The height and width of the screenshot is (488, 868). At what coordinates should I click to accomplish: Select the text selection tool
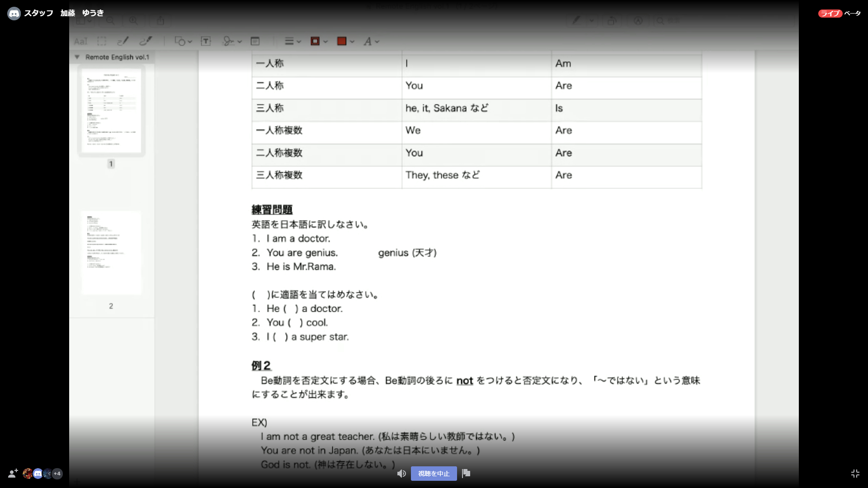pyautogui.click(x=80, y=42)
